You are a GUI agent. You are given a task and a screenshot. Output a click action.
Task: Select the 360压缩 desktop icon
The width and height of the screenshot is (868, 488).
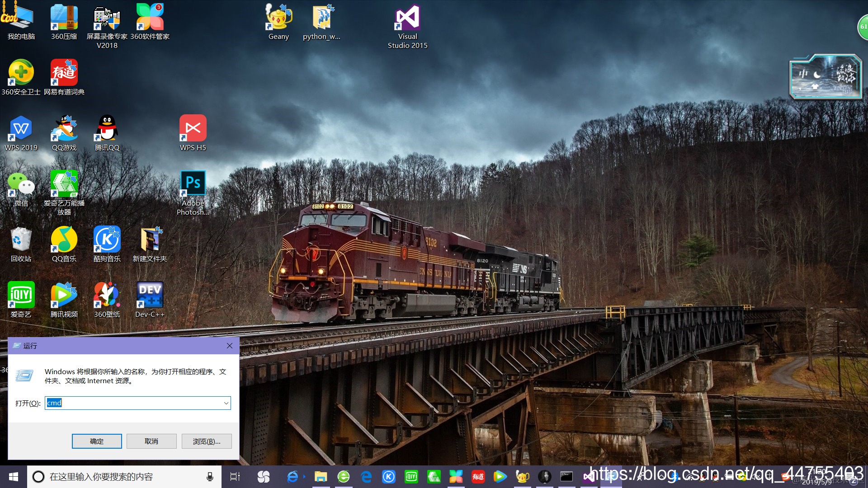[x=64, y=18]
